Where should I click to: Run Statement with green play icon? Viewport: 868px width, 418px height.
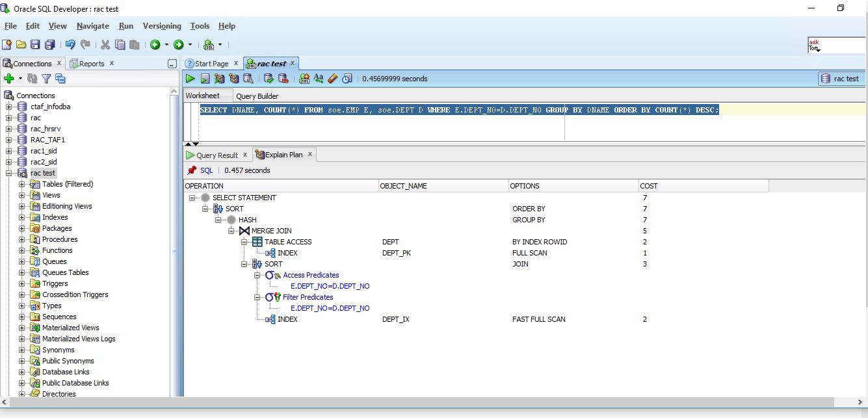pyautogui.click(x=191, y=79)
